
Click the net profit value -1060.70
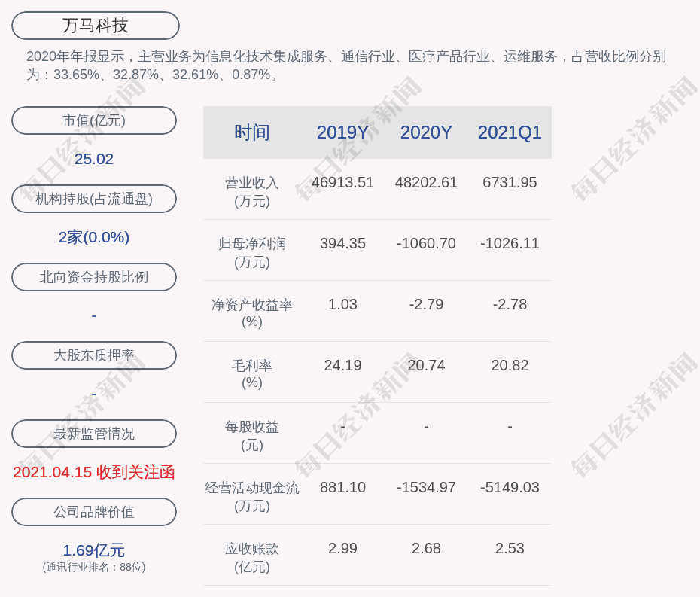(x=426, y=243)
